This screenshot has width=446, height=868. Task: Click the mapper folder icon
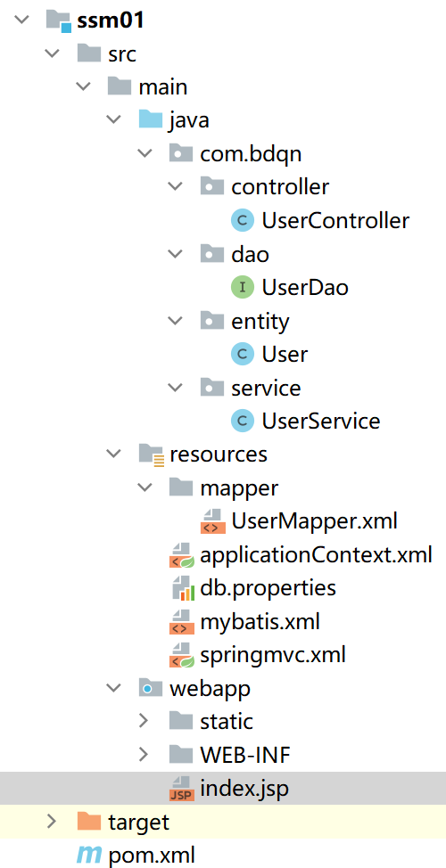tap(181, 487)
